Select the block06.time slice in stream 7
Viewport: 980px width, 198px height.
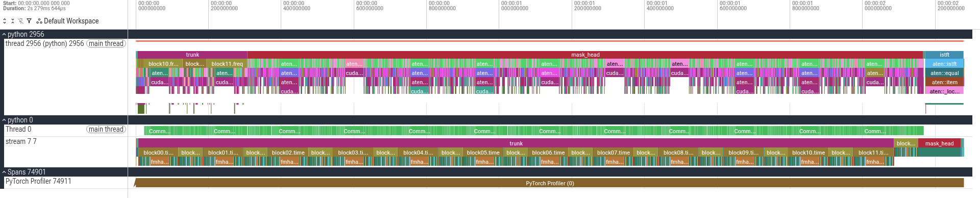point(548,153)
